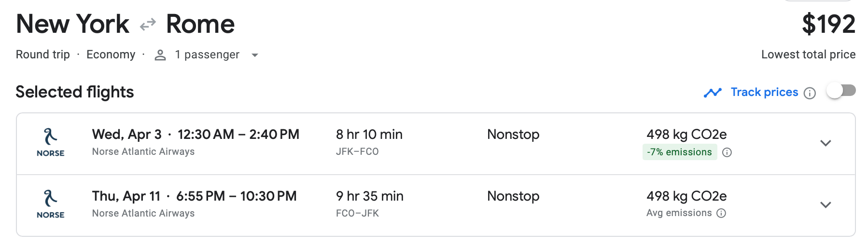Expand the Thu, Apr 11 flight details
This screenshot has height=245, width=868.
click(x=826, y=205)
